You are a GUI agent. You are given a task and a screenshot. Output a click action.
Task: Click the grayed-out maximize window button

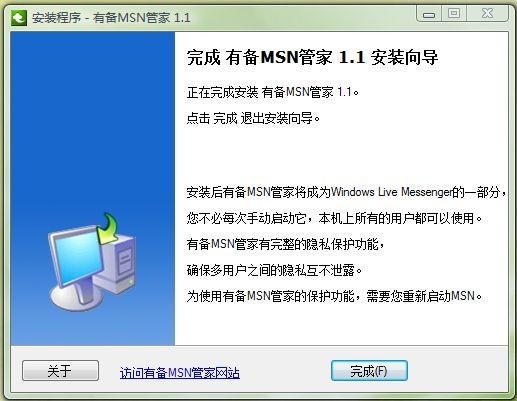point(454,14)
